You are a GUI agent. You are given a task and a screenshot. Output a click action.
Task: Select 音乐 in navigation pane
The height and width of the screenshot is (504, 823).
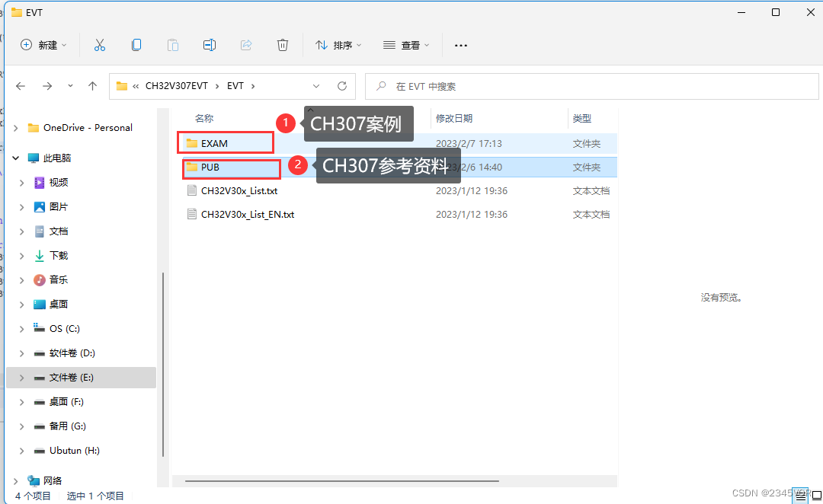point(58,279)
